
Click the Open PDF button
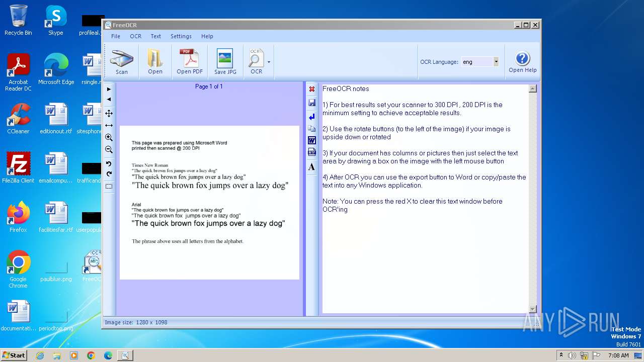coord(190,62)
